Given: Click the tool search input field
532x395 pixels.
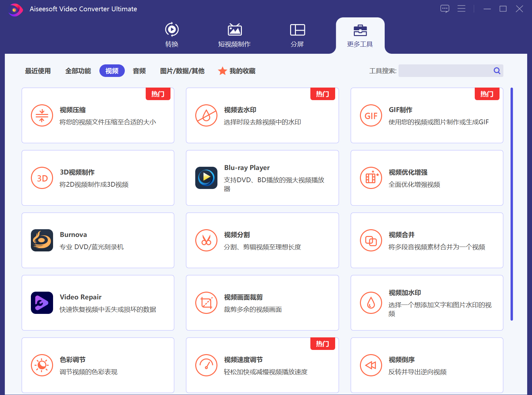Looking at the screenshot, I should click(x=445, y=71).
